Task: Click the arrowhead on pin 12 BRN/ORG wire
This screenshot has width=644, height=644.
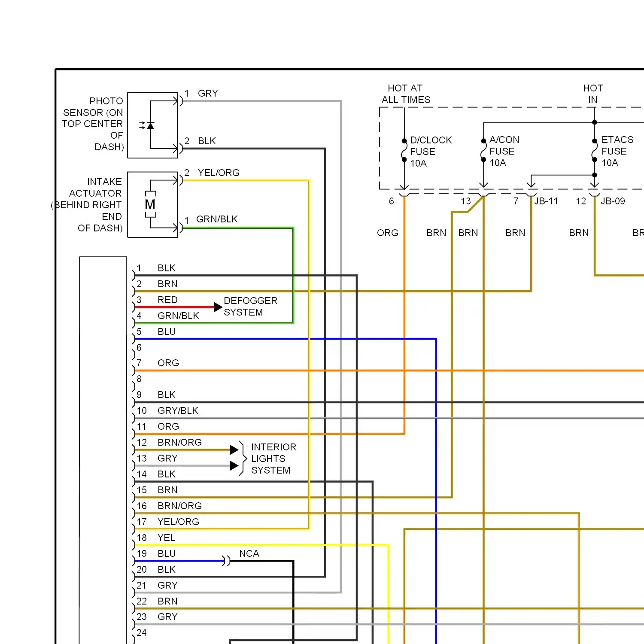Action: (x=234, y=450)
